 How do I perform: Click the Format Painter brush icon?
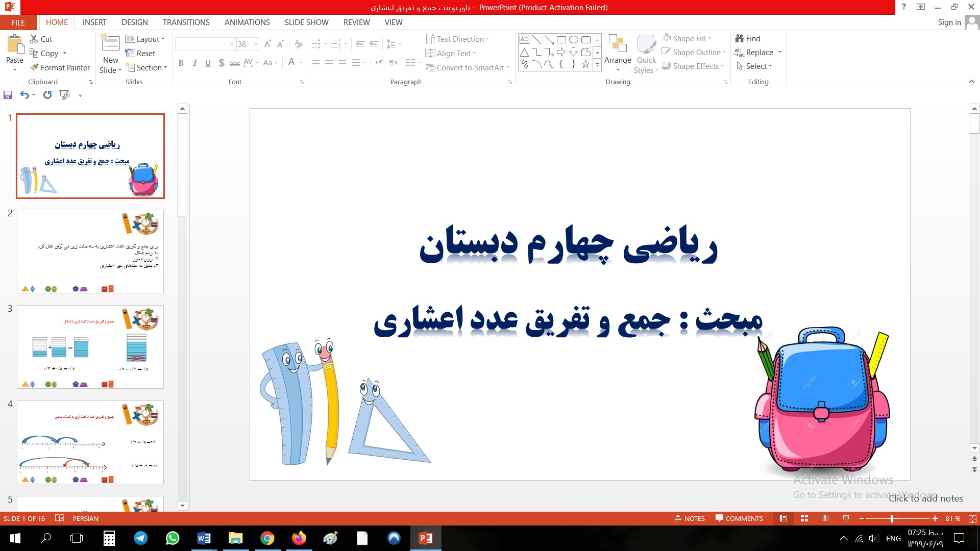point(34,67)
